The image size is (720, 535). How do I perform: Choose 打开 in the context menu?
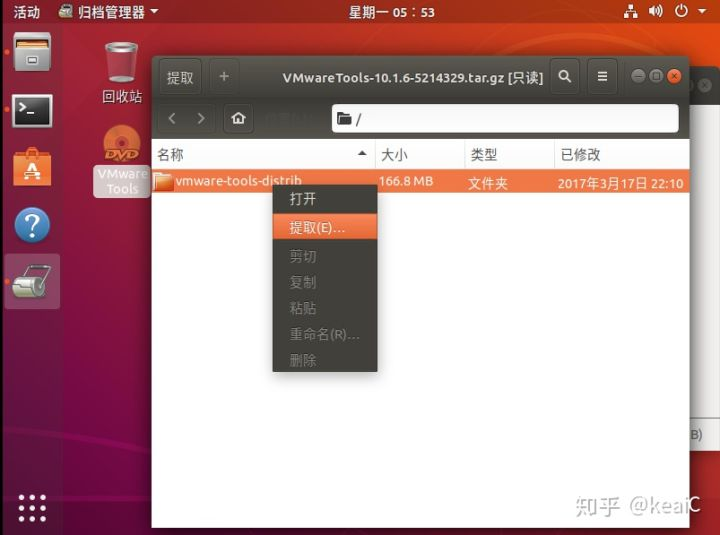pyautogui.click(x=325, y=199)
